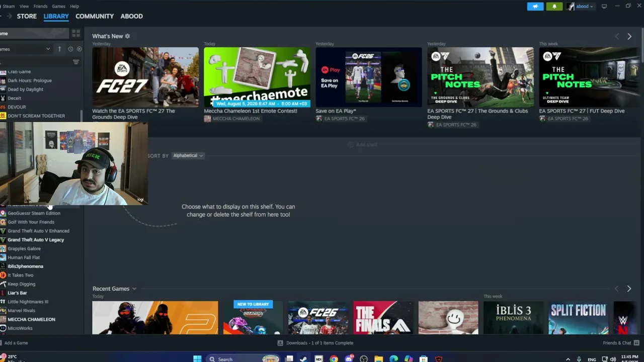Select DON'T SCREAM TOGETHER in library list

[36, 116]
